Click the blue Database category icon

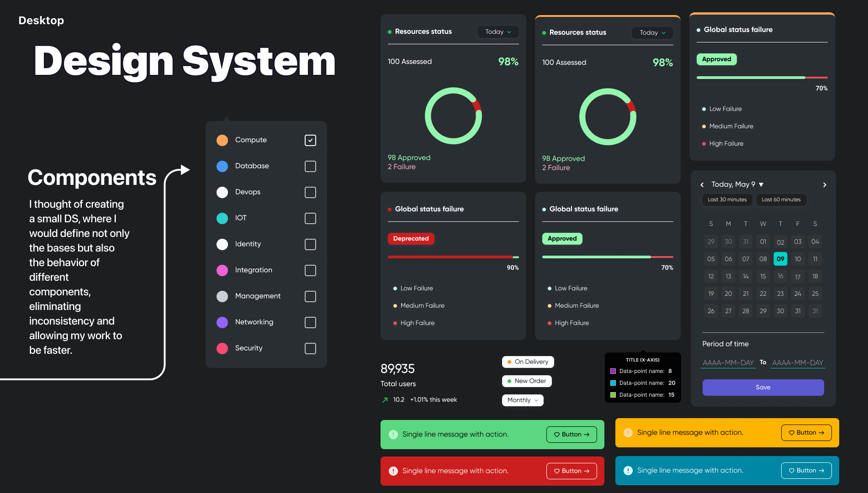tap(222, 166)
